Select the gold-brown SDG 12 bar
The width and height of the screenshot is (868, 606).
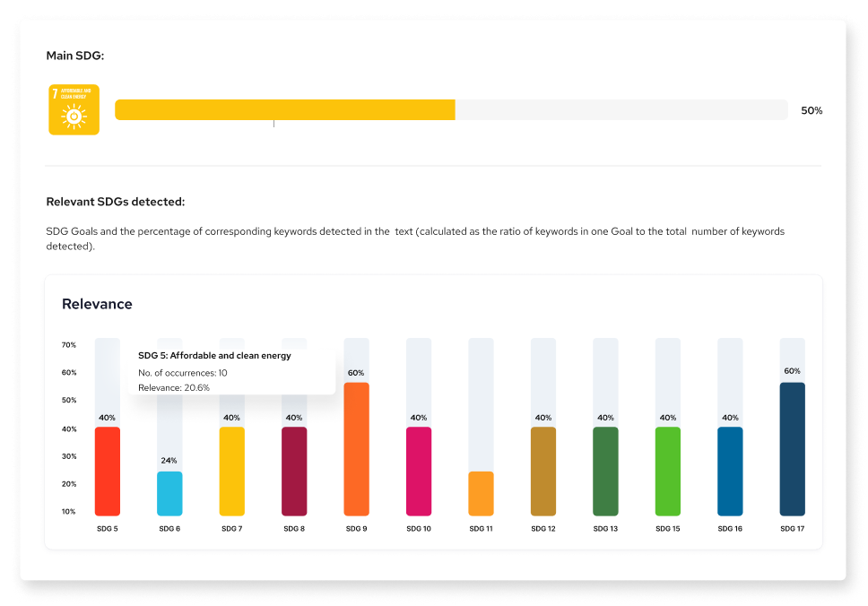tap(543, 471)
